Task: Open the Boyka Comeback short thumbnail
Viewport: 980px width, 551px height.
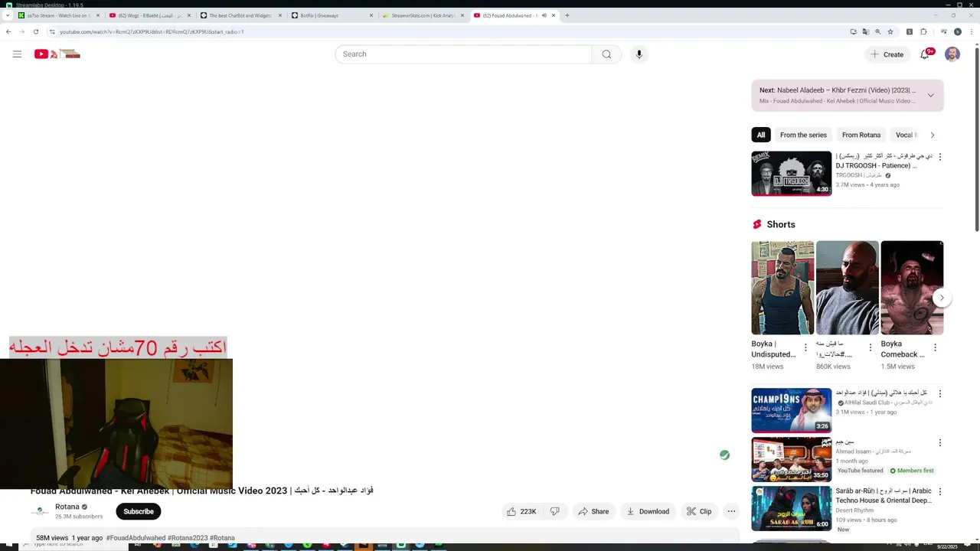Action: [912, 288]
